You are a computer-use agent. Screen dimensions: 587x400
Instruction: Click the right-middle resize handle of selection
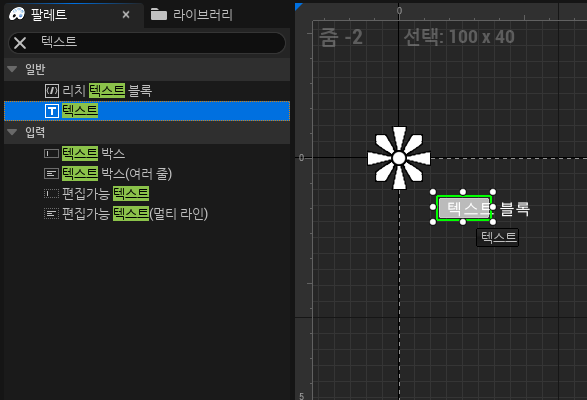(x=493, y=207)
